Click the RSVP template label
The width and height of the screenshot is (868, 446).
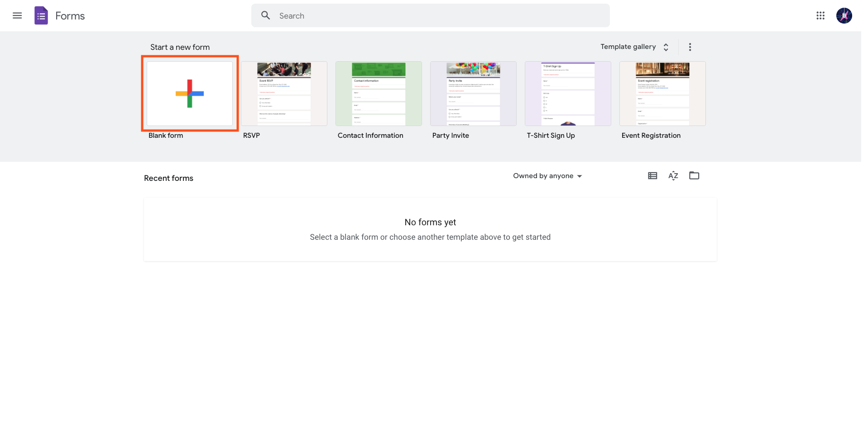coord(251,136)
